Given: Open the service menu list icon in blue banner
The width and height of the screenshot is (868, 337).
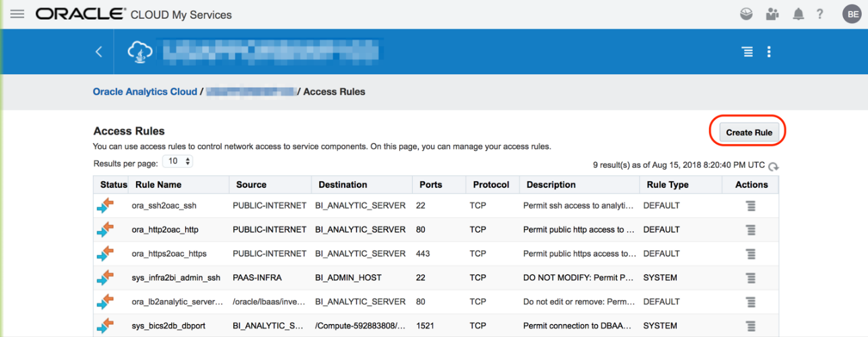Looking at the screenshot, I should [747, 52].
